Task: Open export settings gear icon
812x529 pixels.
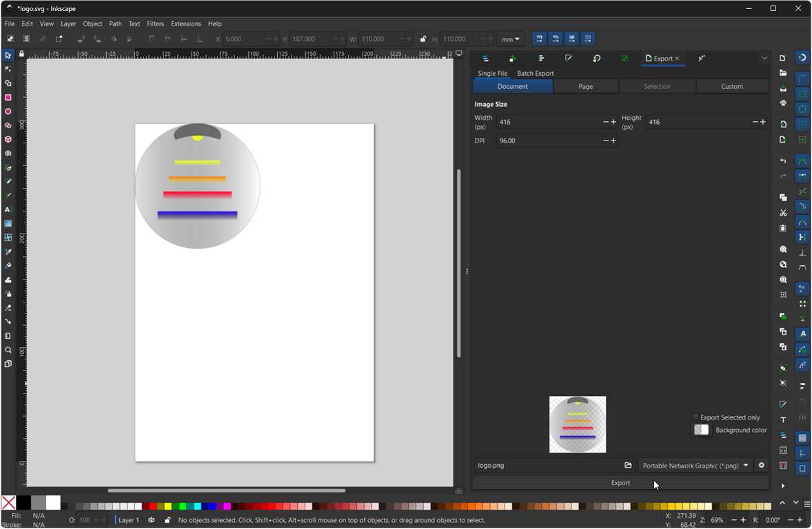Action: [761, 465]
